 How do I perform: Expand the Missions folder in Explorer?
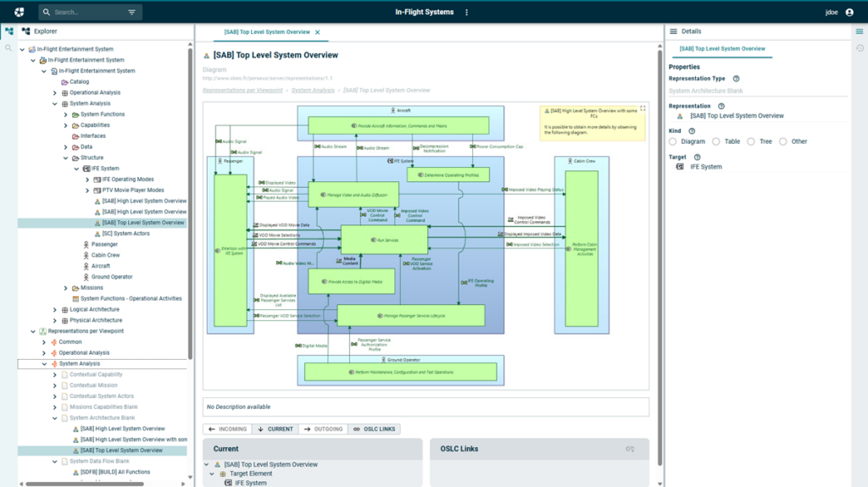[x=65, y=288]
